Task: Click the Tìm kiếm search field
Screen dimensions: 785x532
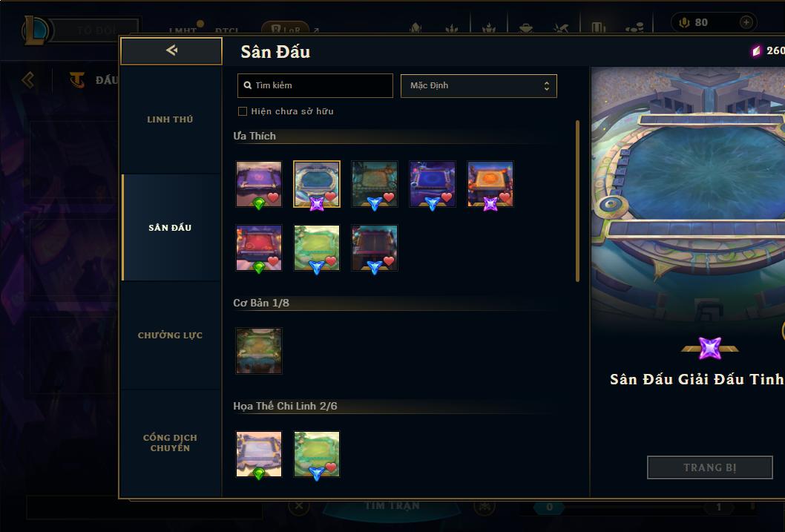Action: click(315, 85)
